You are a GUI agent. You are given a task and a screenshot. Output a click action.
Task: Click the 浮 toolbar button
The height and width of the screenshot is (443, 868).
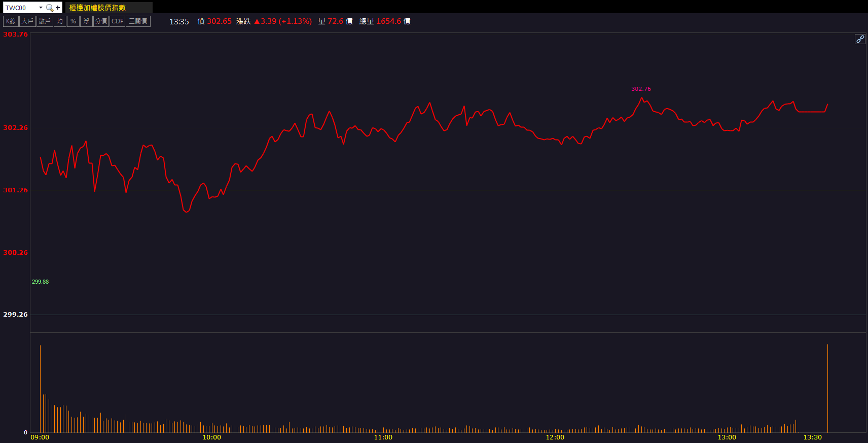coord(86,21)
